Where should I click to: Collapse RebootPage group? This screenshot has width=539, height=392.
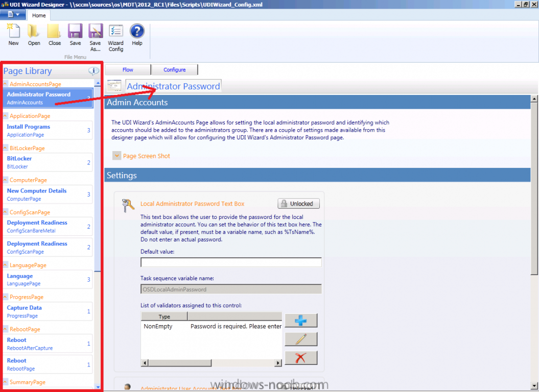[5, 329]
